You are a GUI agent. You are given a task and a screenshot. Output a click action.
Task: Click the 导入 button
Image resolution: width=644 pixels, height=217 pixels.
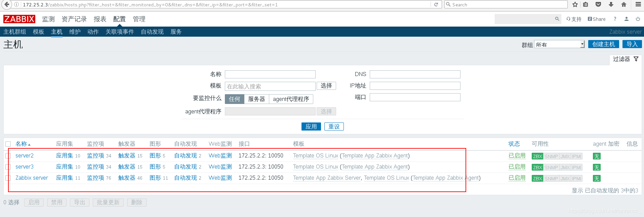[632, 44]
